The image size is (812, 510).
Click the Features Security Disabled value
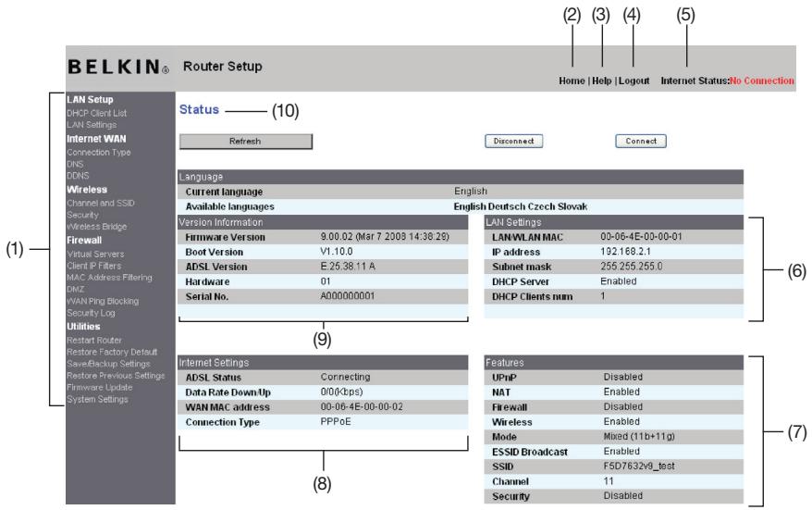pos(623,495)
